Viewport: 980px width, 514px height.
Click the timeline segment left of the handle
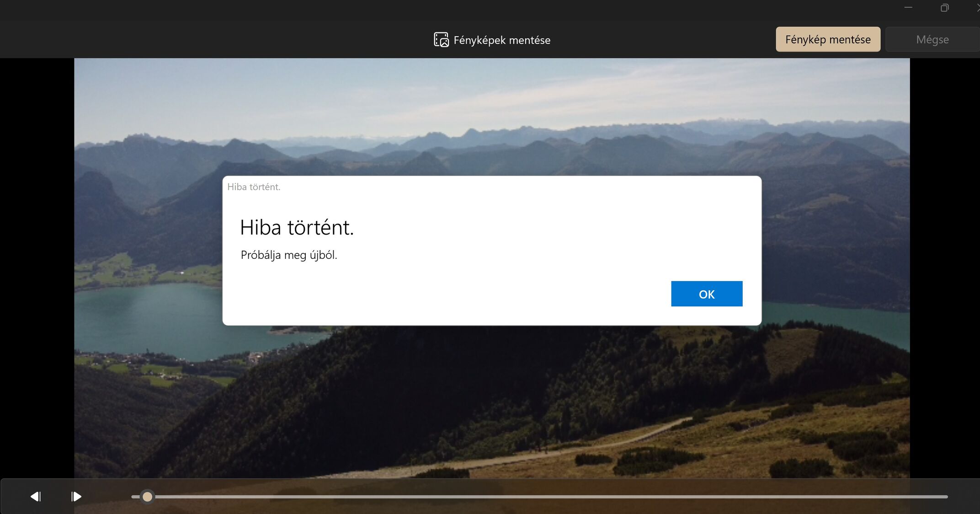135,497
